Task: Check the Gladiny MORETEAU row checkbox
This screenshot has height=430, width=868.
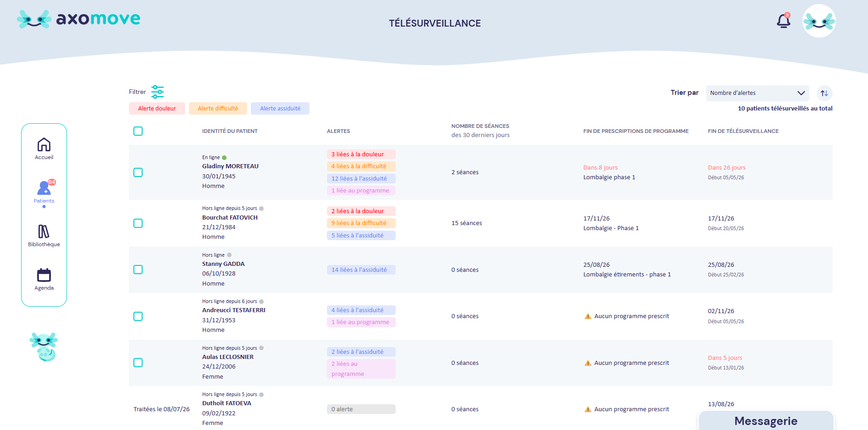Action: click(138, 172)
